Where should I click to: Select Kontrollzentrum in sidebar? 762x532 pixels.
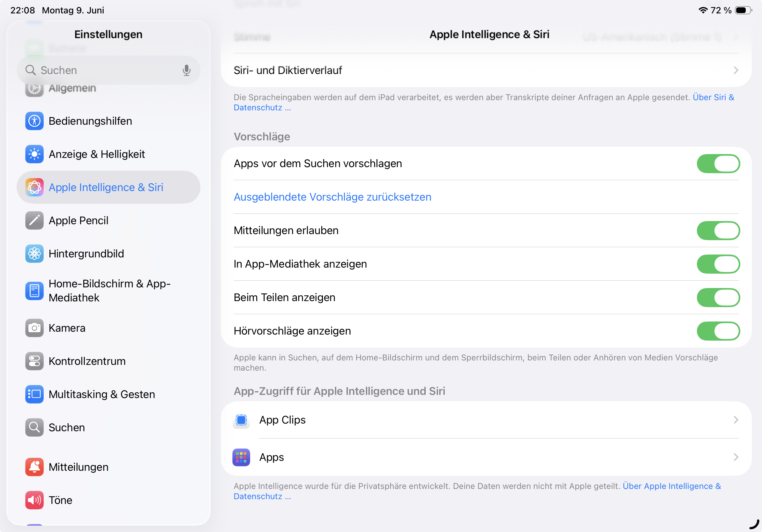(x=108, y=361)
